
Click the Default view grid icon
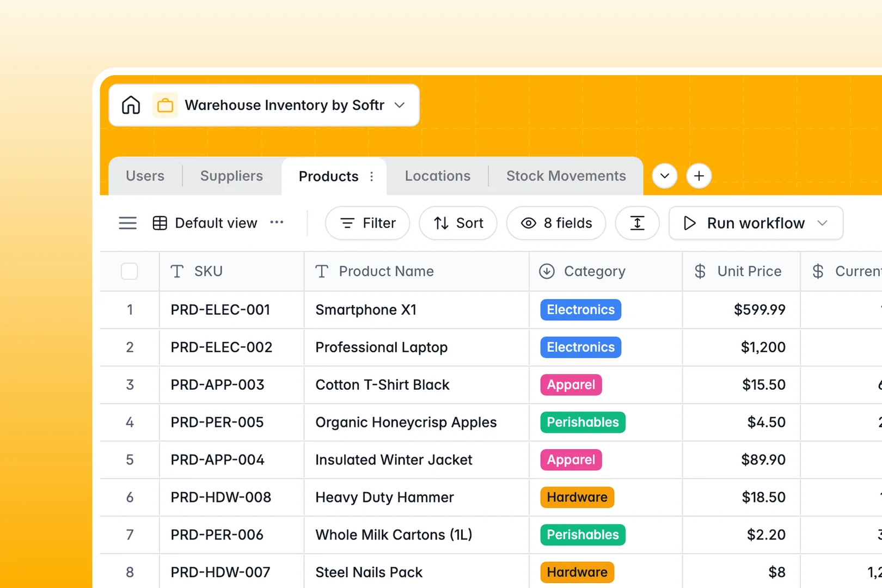coord(160,223)
